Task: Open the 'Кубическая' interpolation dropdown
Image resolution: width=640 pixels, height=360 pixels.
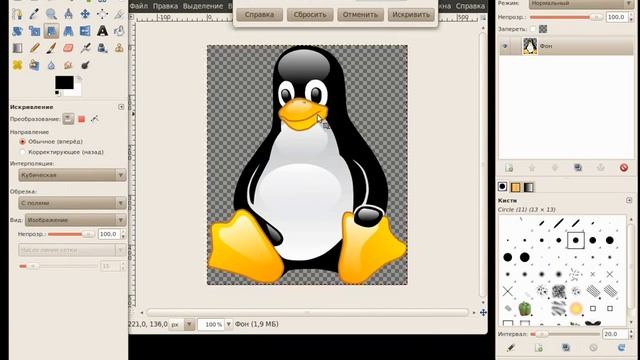Action: [x=72, y=175]
